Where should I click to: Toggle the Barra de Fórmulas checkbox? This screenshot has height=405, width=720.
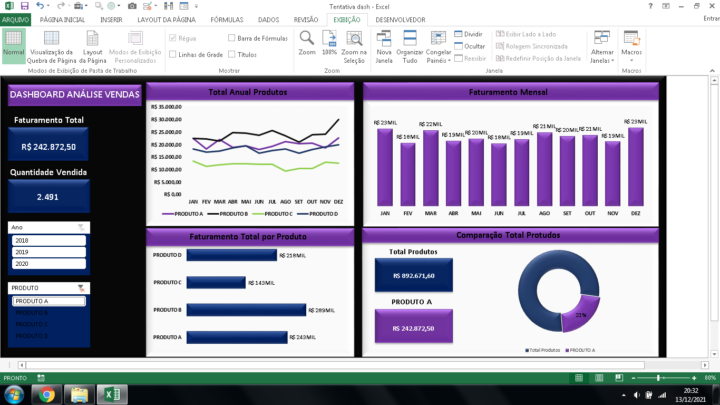coord(233,37)
